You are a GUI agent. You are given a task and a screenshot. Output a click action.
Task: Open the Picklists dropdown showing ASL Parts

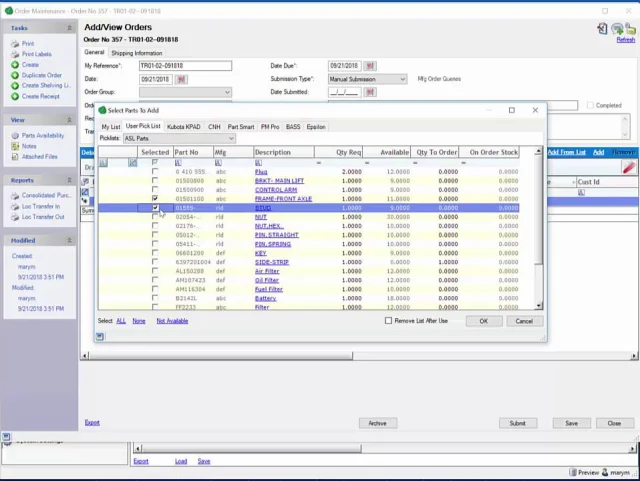(x=229, y=139)
